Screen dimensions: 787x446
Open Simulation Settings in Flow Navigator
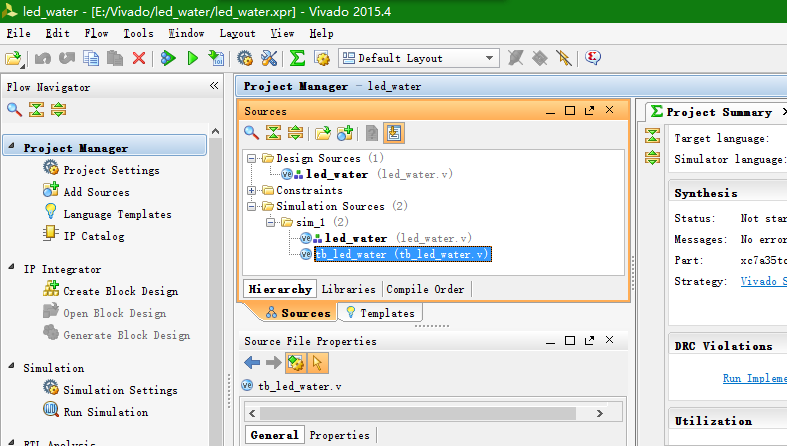120,390
